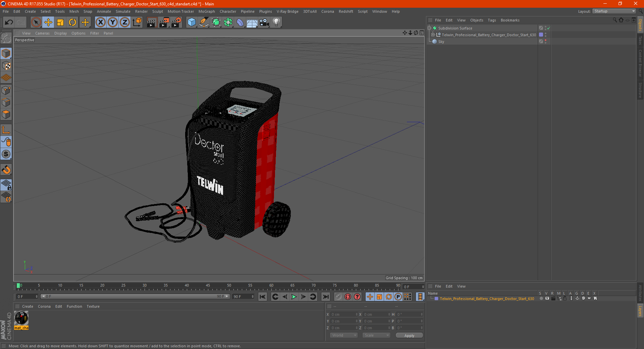
Task: Click the Apply button
Action: coord(409,335)
